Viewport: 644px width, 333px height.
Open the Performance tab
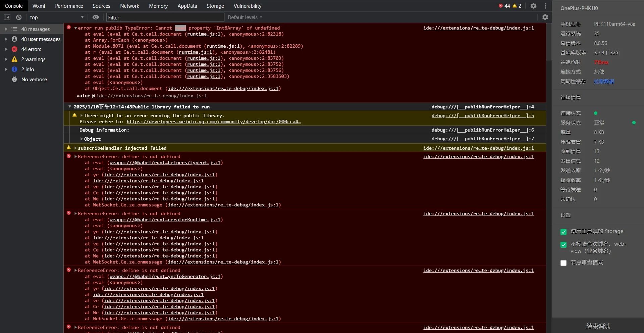coord(69,6)
